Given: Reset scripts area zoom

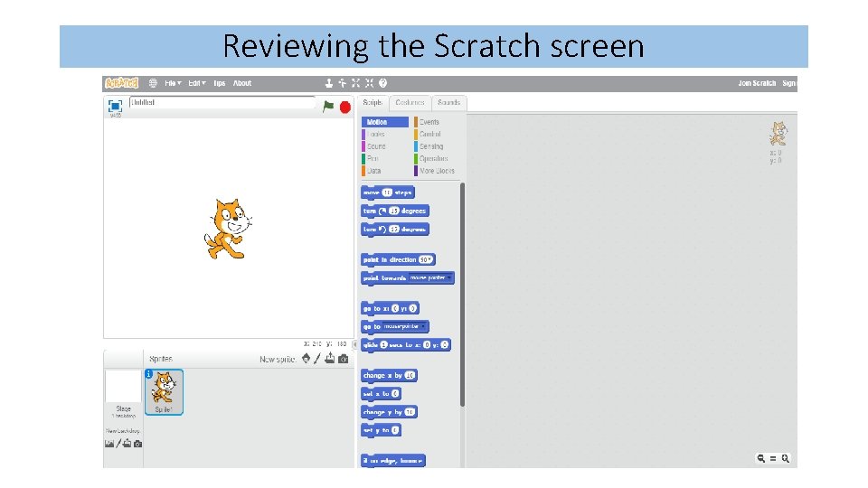Looking at the screenshot, I should click(x=773, y=459).
